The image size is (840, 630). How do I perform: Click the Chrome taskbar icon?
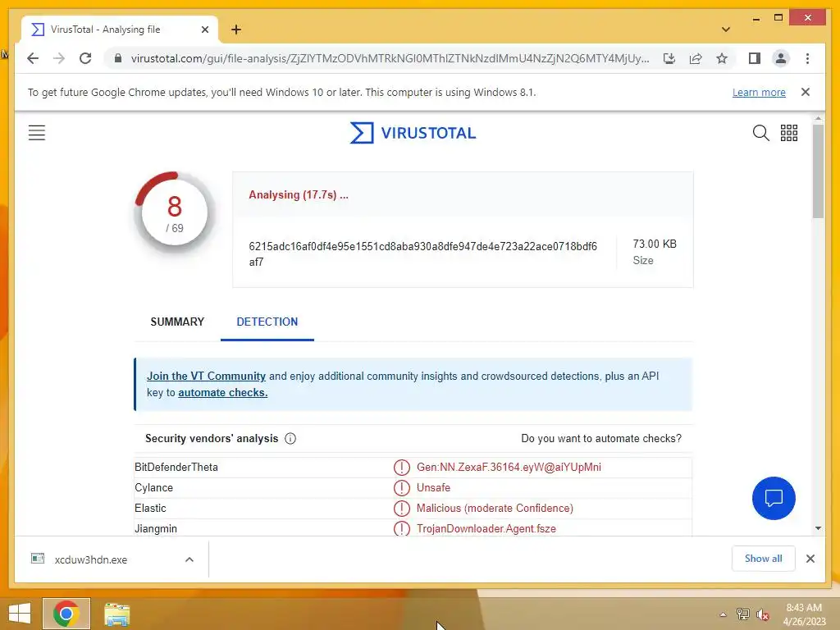[66, 614]
